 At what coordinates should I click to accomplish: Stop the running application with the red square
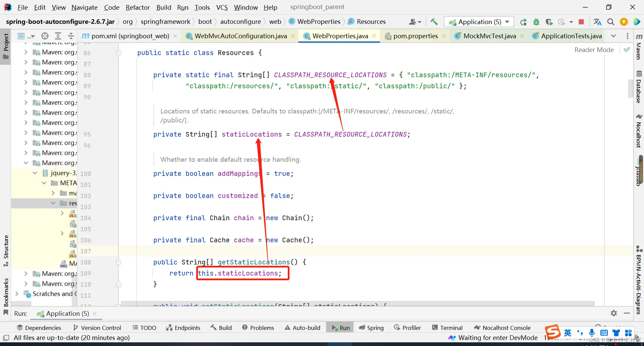(581, 22)
